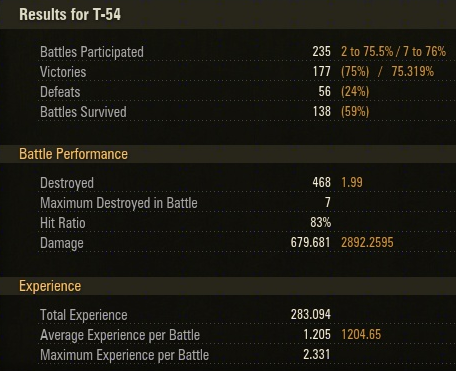Select average damage 2892.2595 text

[367, 242]
